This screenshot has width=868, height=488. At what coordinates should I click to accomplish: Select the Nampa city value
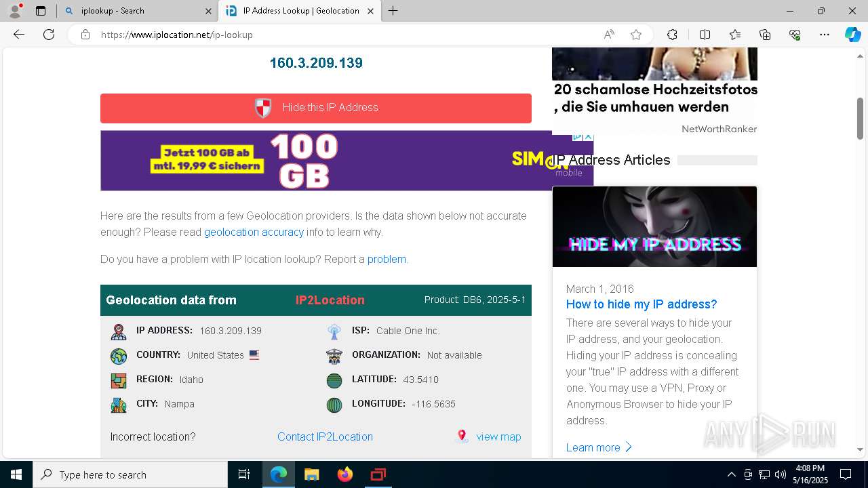tap(180, 404)
